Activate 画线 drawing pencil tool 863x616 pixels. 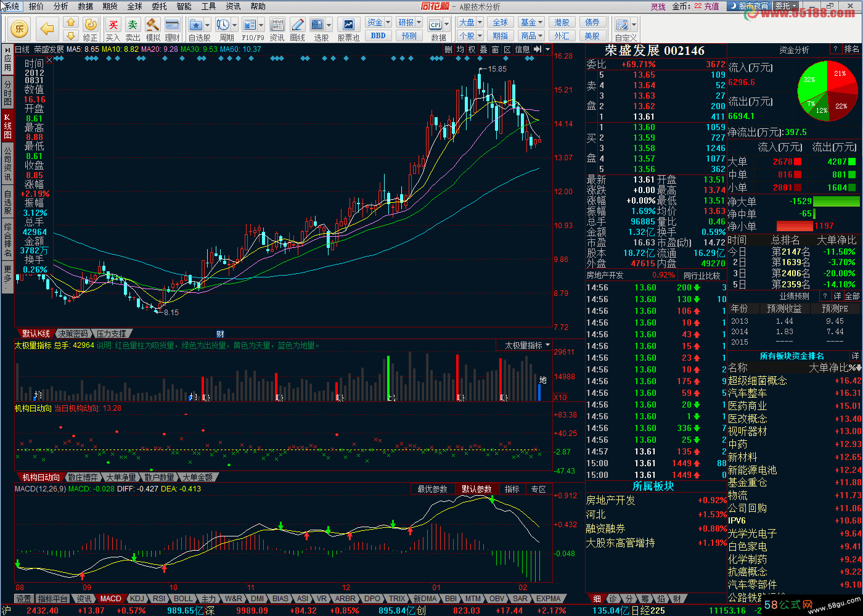pyautogui.click(x=297, y=25)
